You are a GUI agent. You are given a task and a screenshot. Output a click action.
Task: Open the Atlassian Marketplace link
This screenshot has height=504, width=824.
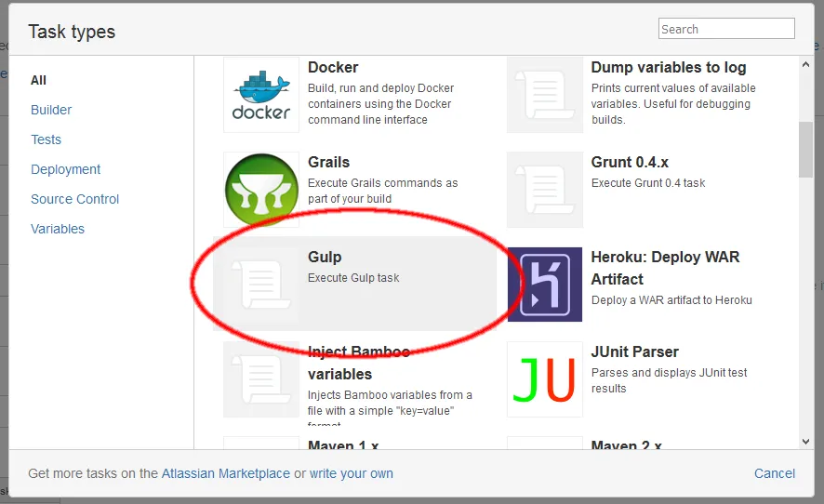pyautogui.click(x=225, y=473)
